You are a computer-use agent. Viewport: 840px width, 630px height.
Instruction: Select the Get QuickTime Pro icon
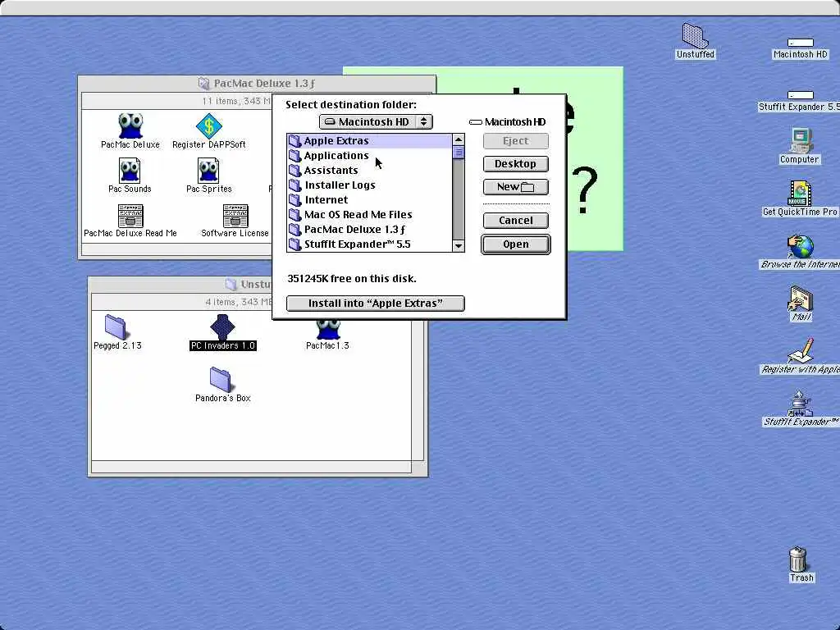(x=799, y=193)
